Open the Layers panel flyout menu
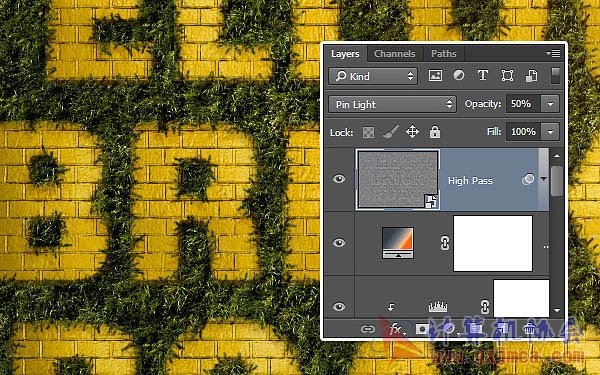The image size is (600, 375). pyautogui.click(x=553, y=53)
